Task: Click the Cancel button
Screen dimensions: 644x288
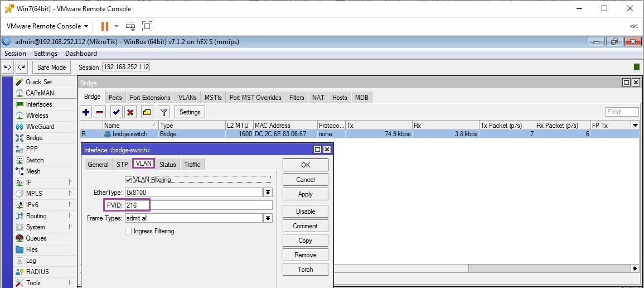Action: [305, 180]
